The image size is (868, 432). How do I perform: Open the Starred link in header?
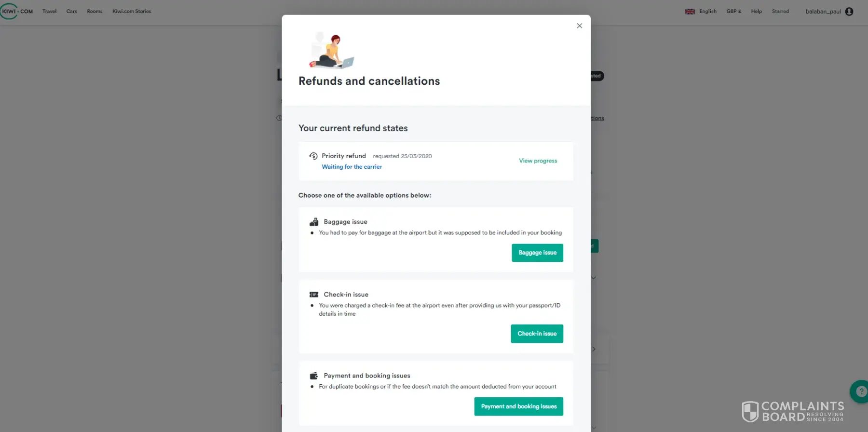[780, 12]
